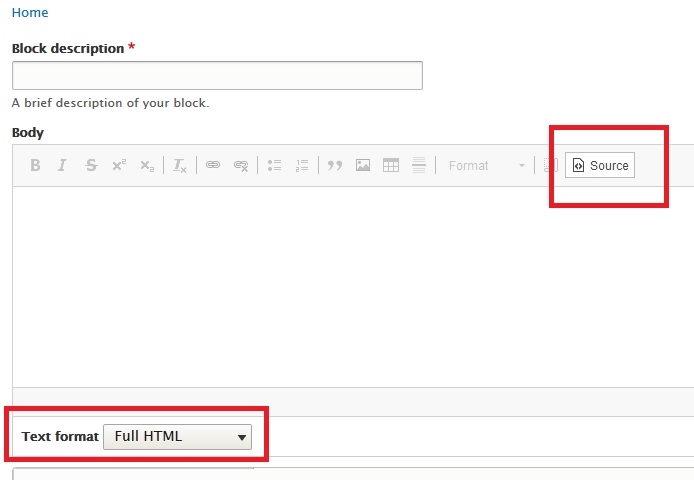Insert a horizontal line
694x480 pixels.
[419, 166]
